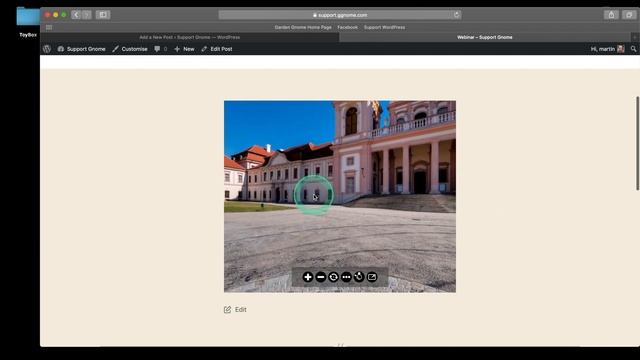
Task: Click the panorama image of the palace
Action: (x=340, y=196)
